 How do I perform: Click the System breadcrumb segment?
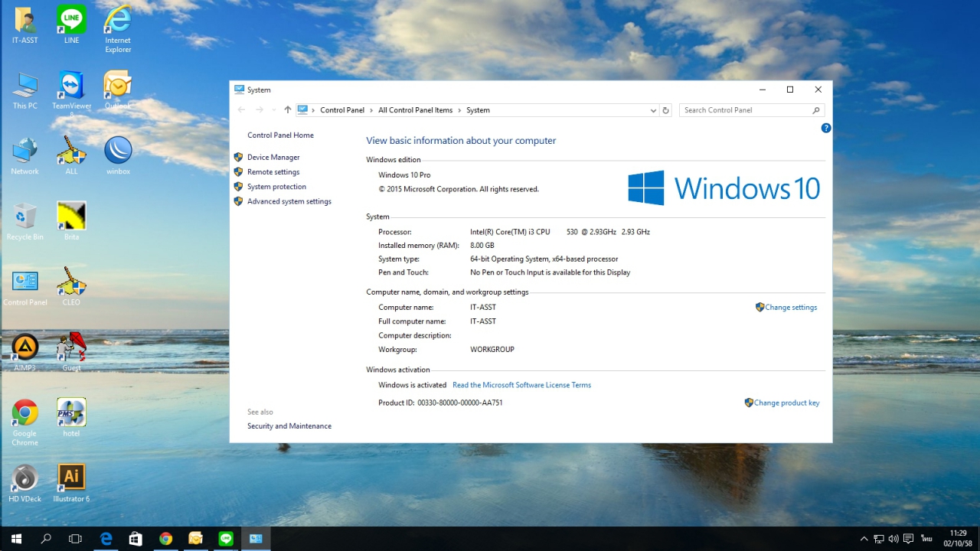478,110
